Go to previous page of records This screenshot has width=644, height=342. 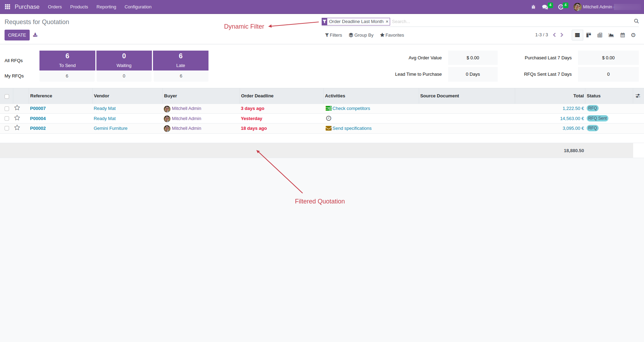[554, 35]
